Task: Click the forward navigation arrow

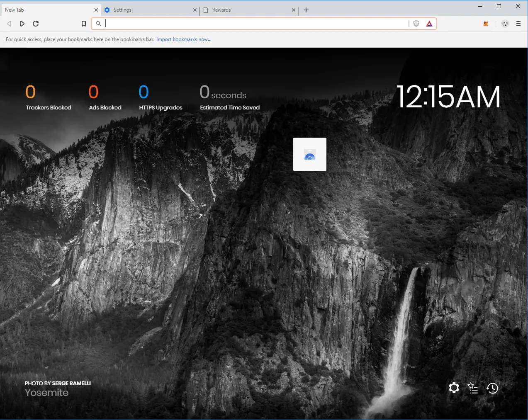Action: [22, 24]
